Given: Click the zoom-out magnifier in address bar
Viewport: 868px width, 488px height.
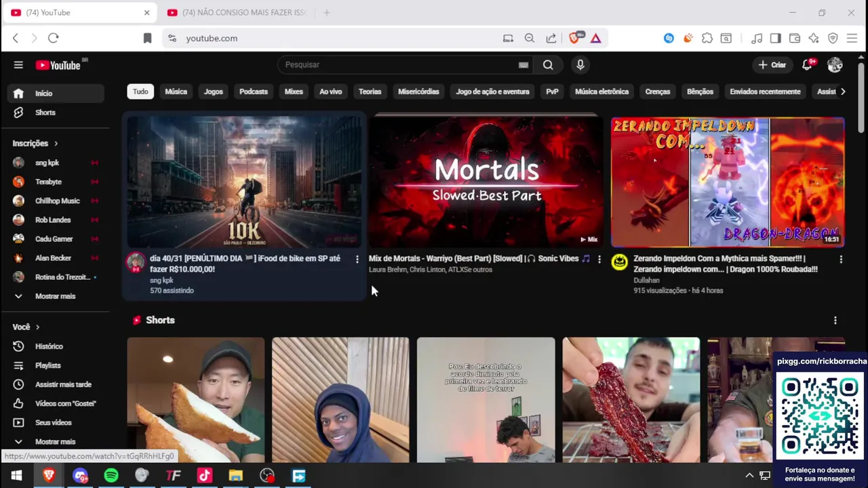Looking at the screenshot, I should (530, 39).
